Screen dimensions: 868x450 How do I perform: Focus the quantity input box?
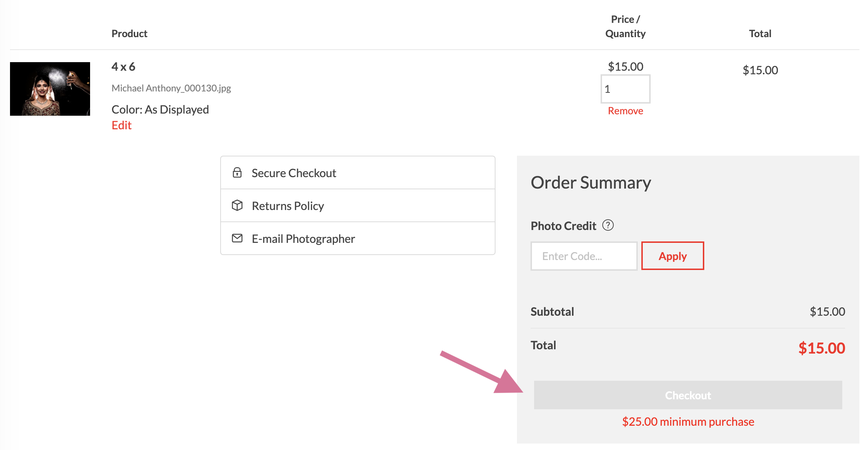[x=625, y=89]
